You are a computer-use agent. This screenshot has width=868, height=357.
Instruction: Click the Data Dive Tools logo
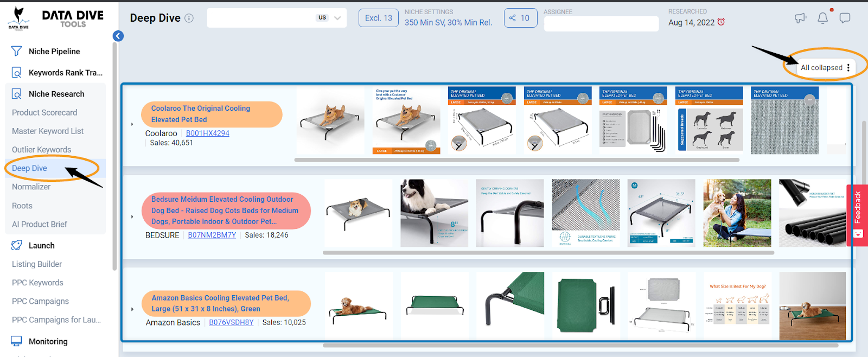(x=55, y=18)
